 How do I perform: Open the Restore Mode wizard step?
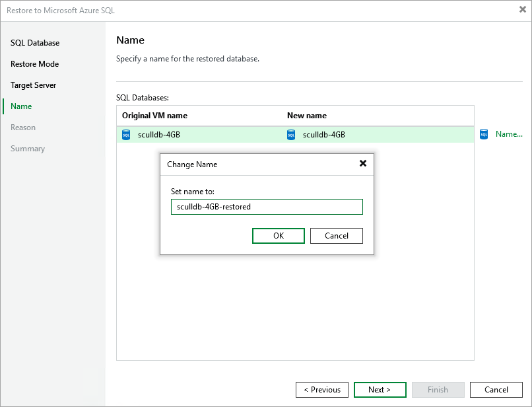point(34,64)
